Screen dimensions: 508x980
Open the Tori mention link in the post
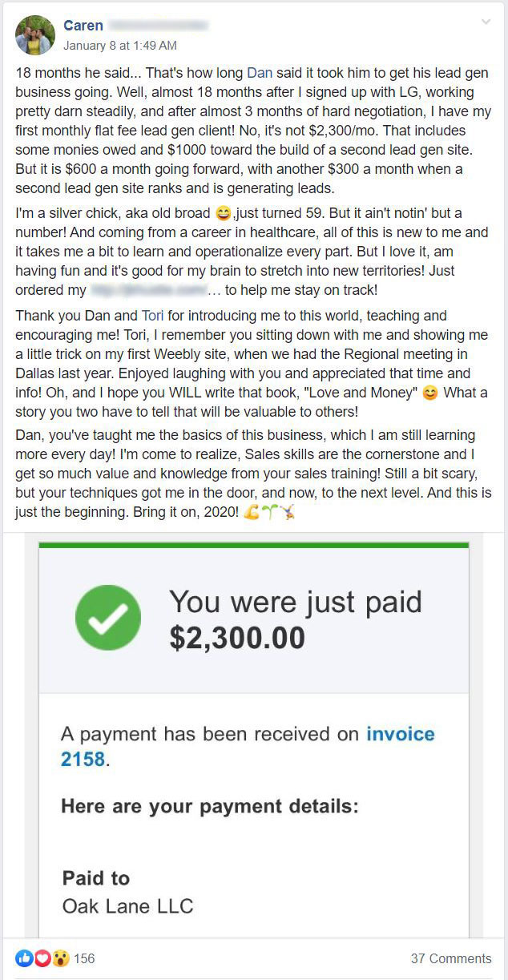click(x=152, y=316)
